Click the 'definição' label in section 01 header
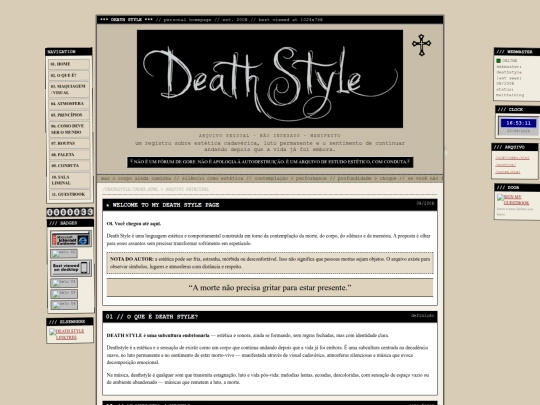The height and width of the screenshot is (405, 540). click(422, 315)
